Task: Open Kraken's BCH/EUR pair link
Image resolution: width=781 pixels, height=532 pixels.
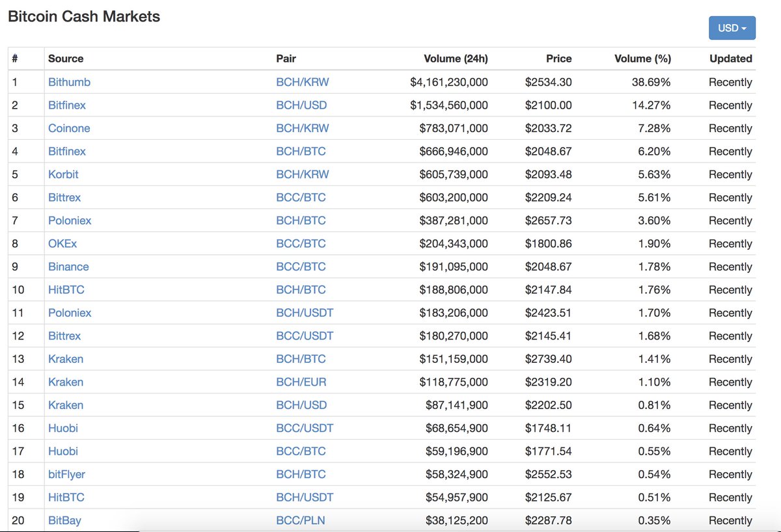Action: point(301,382)
